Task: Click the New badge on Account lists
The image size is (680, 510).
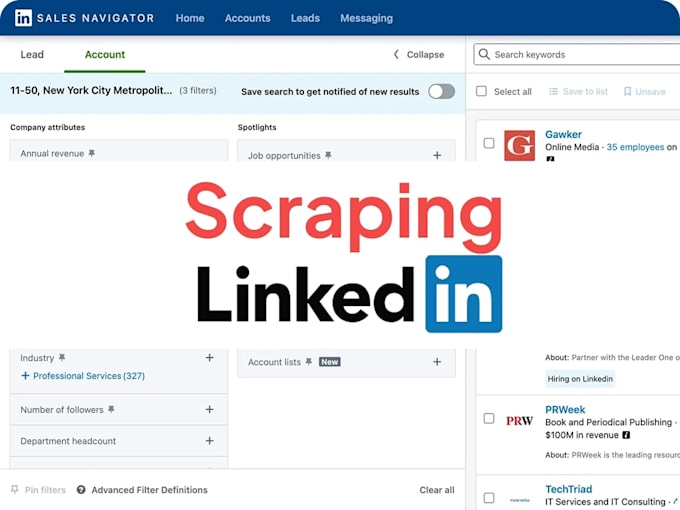Action: [330, 362]
